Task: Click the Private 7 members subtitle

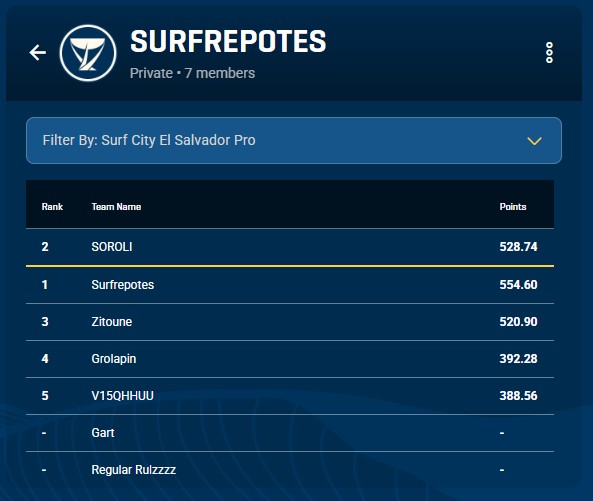Action: click(192, 73)
